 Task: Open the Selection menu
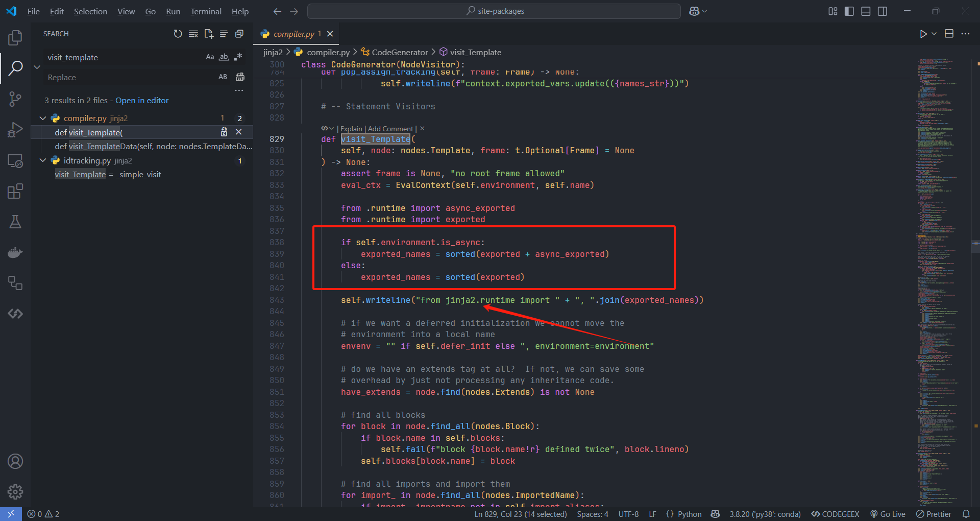[90, 11]
